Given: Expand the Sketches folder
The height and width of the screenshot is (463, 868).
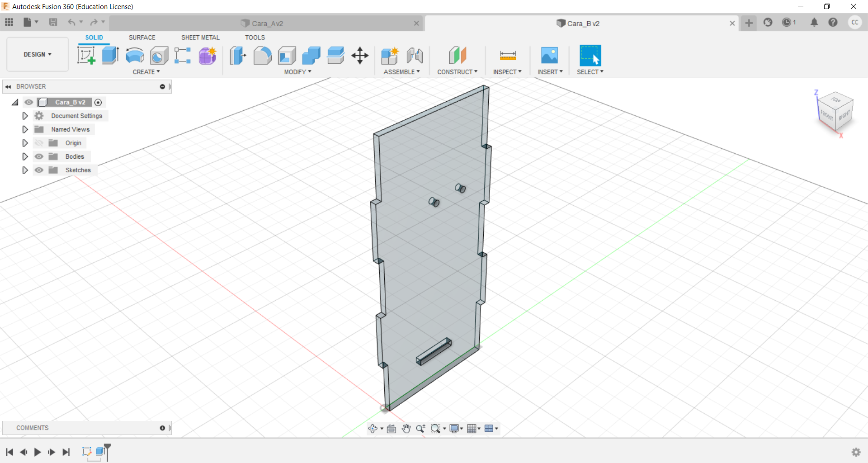Looking at the screenshot, I should 25,170.
